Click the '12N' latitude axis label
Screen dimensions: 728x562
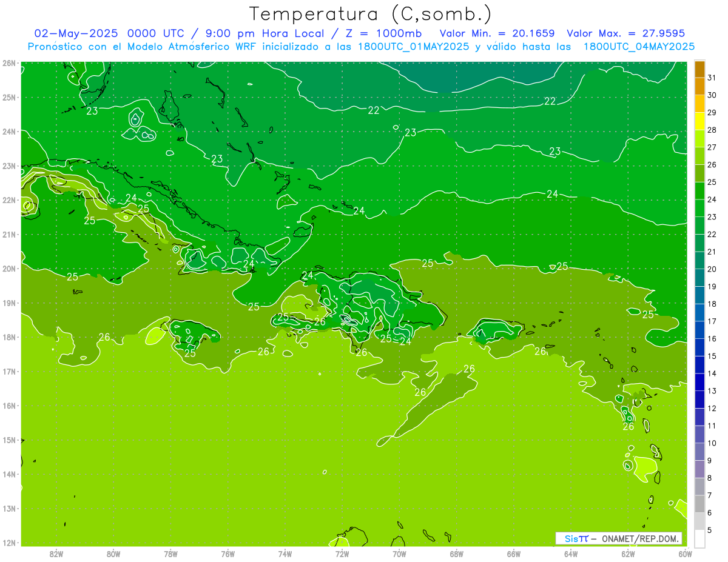(x=8, y=543)
